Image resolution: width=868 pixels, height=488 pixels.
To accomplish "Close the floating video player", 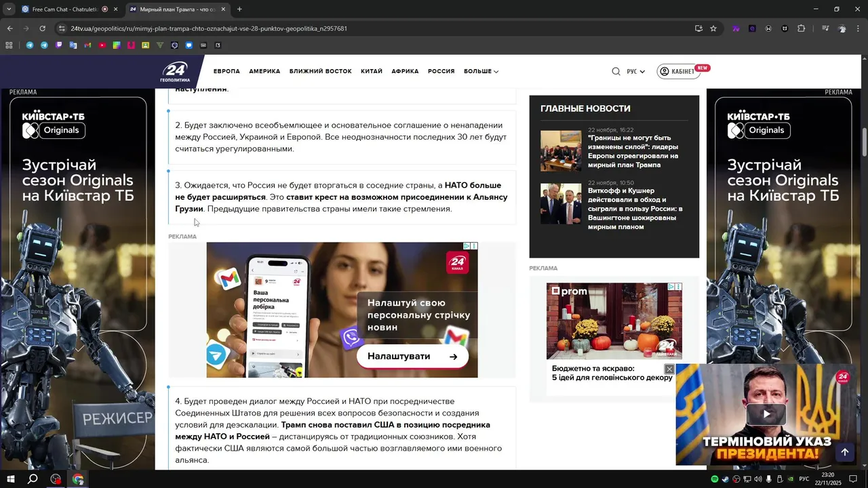I will (x=669, y=369).
